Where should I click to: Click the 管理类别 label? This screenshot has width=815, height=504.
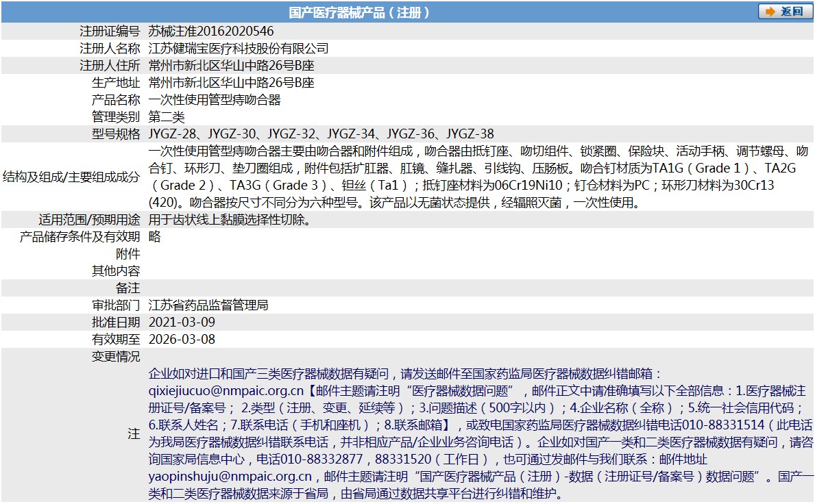click(x=116, y=117)
